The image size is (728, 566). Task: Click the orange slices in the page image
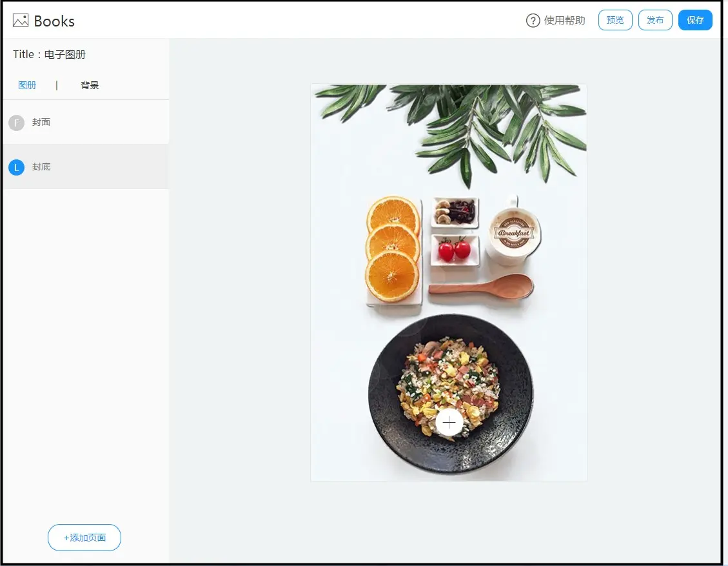tap(393, 249)
